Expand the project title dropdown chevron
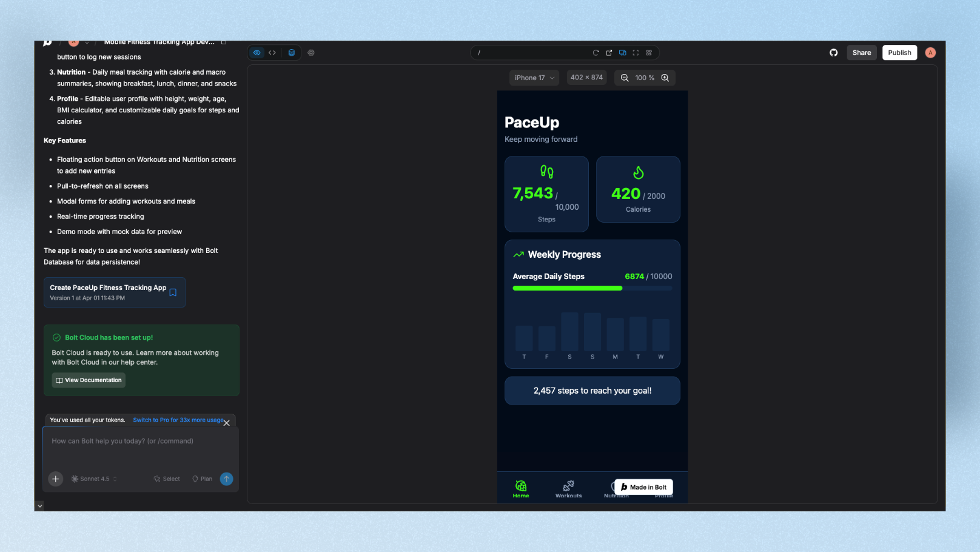980x552 pixels. click(87, 42)
